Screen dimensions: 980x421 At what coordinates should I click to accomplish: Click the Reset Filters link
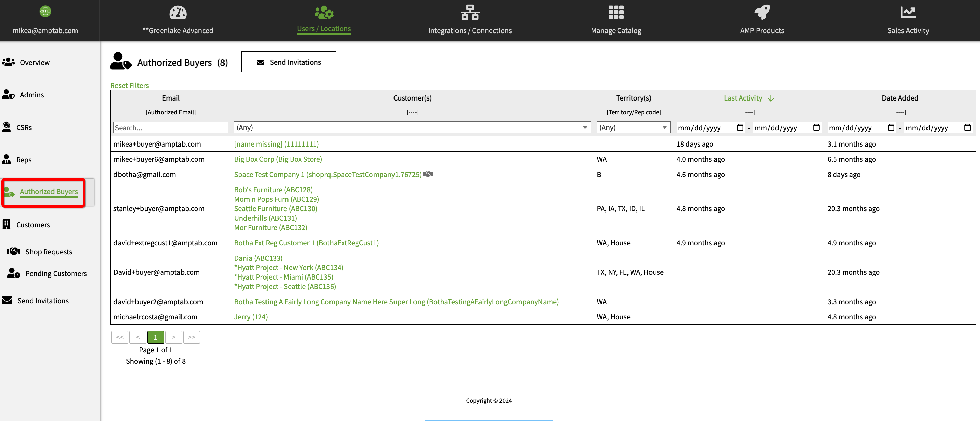click(x=129, y=85)
